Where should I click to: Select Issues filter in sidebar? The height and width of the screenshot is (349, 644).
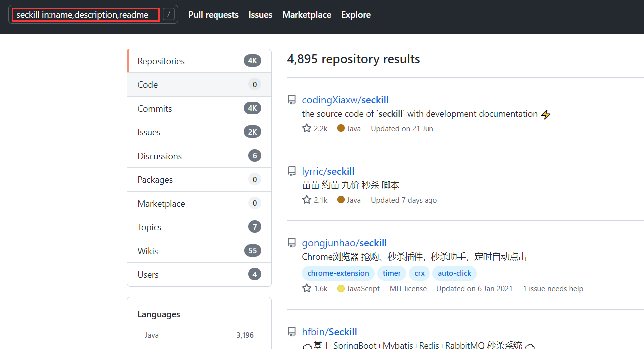coord(200,132)
